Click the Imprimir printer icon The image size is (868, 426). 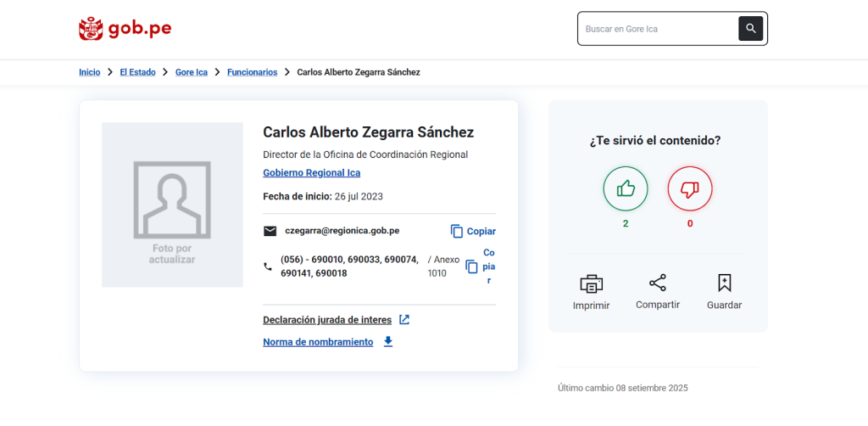(591, 283)
